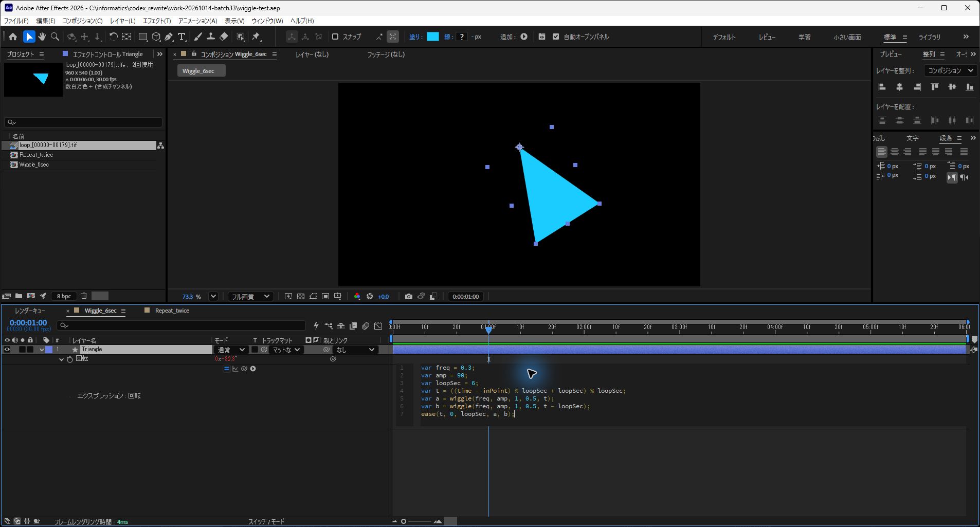The width and height of the screenshot is (980, 527).
Task: Go to the Home screen icon
Action: (x=13, y=37)
